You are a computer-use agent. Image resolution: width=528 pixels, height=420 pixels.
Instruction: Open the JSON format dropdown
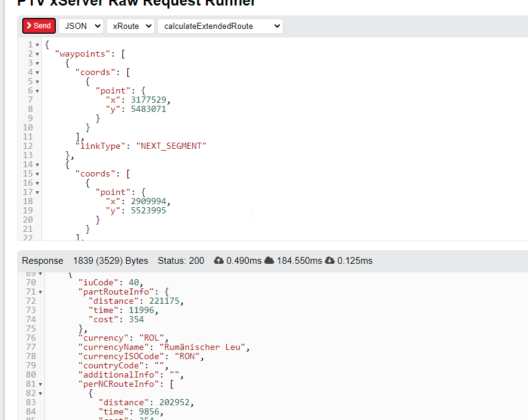81,26
